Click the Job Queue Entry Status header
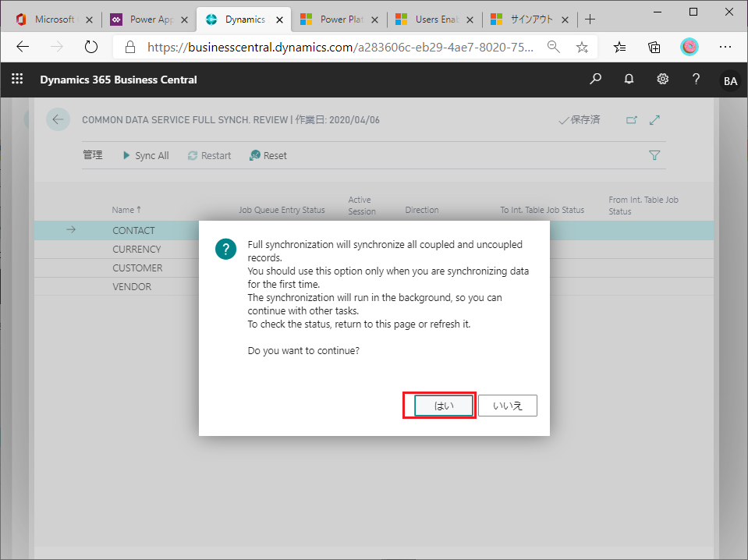Screen dimensions: 748x560 tap(282, 210)
